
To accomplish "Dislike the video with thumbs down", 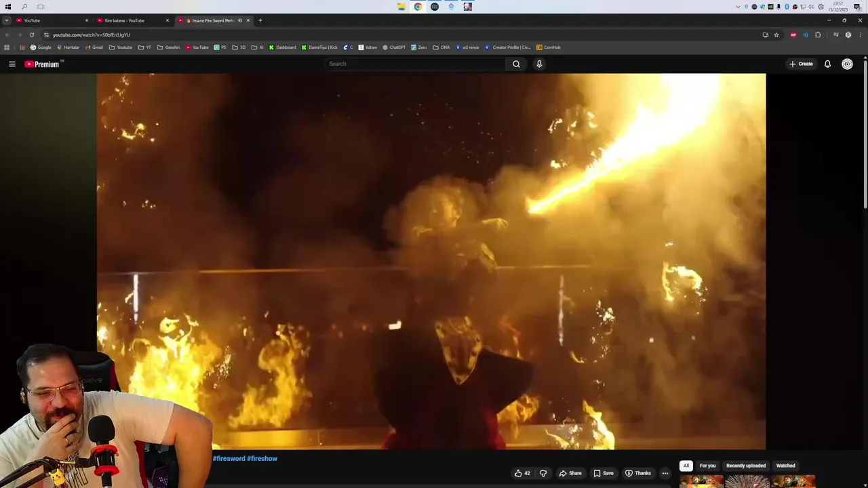I will point(542,473).
